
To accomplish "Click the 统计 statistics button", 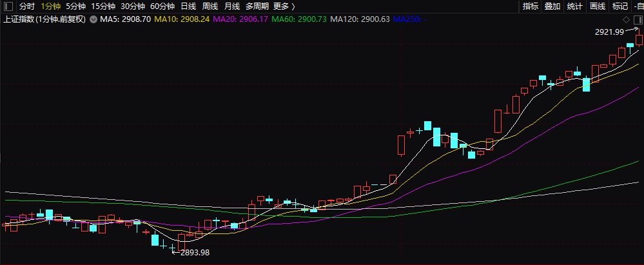I will coord(574,6).
